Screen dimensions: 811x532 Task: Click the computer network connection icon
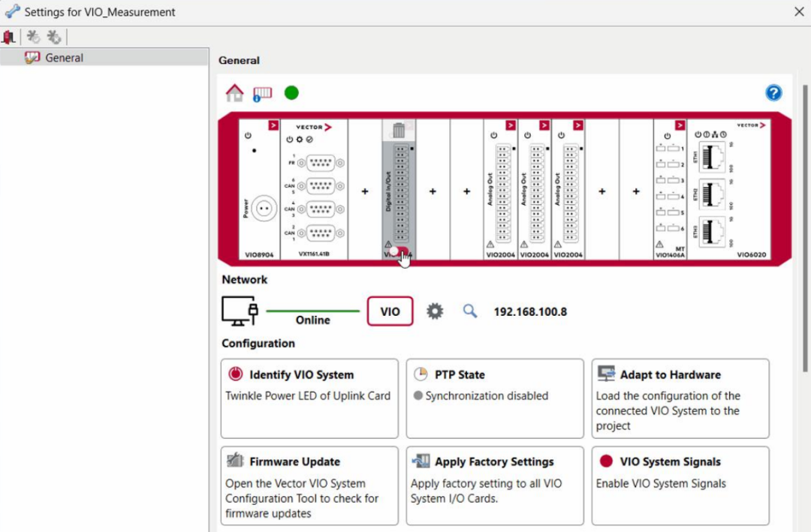click(x=240, y=311)
